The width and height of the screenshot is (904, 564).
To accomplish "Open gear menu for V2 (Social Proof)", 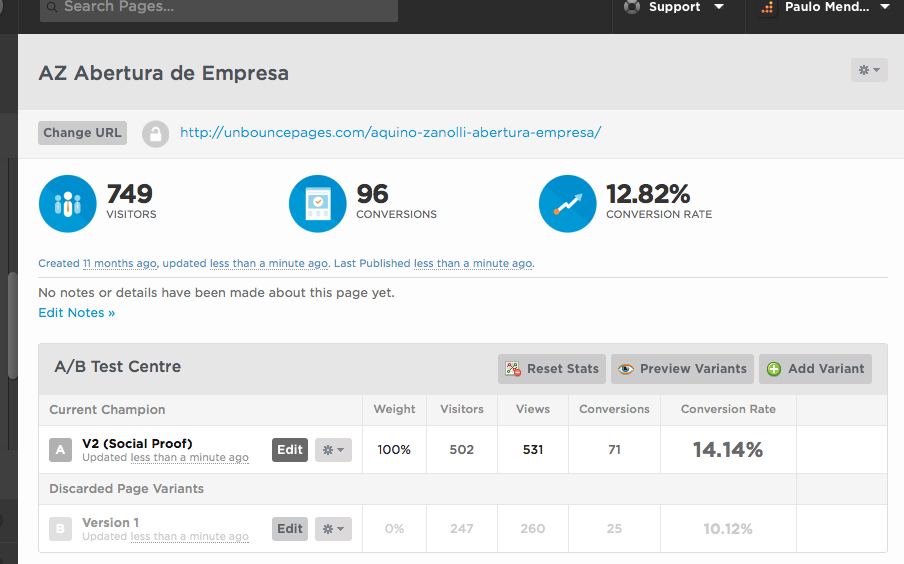I will click(333, 450).
